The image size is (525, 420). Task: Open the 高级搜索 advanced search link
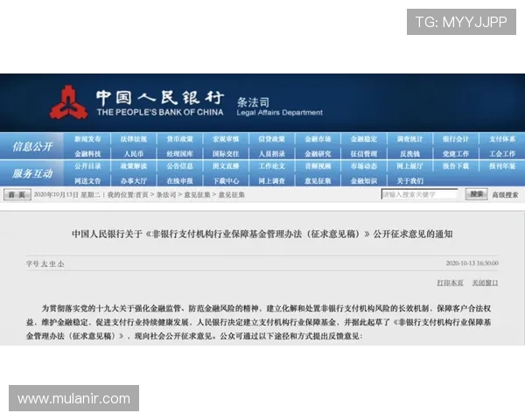point(505,194)
